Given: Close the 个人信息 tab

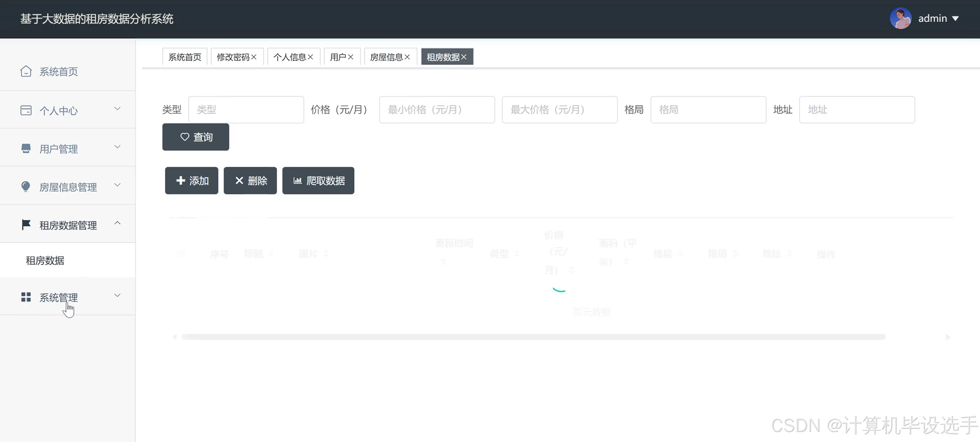Looking at the screenshot, I should [310, 57].
